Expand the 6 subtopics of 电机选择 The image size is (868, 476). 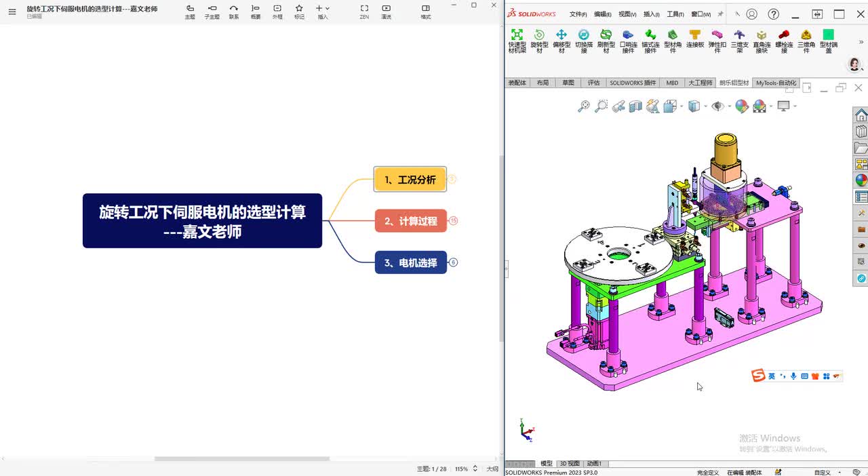click(x=453, y=262)
